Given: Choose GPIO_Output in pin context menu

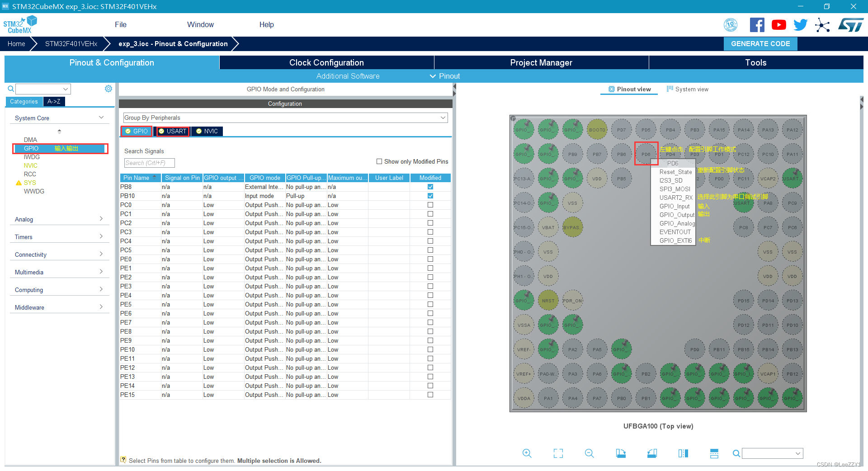Looking at the screenshot, I should point(676,215).
